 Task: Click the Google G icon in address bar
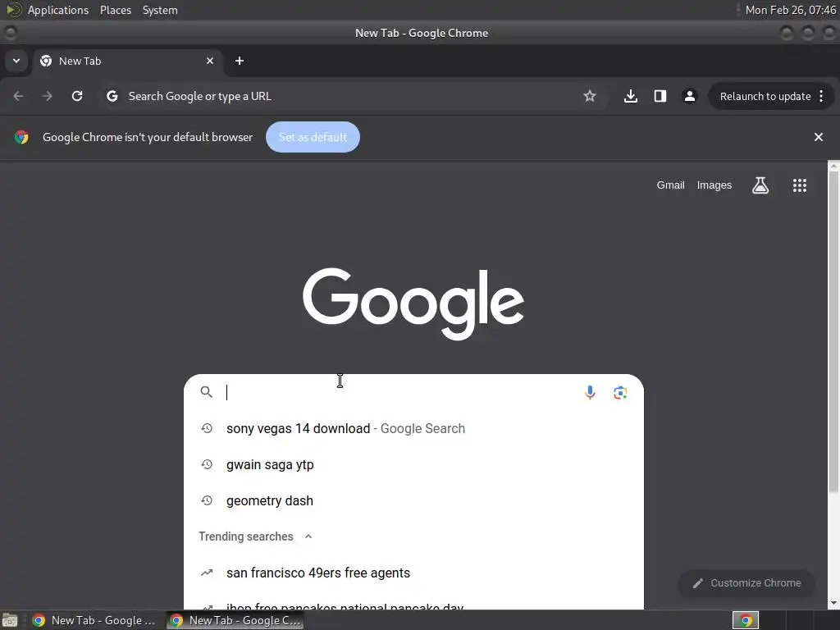point(112,97)
